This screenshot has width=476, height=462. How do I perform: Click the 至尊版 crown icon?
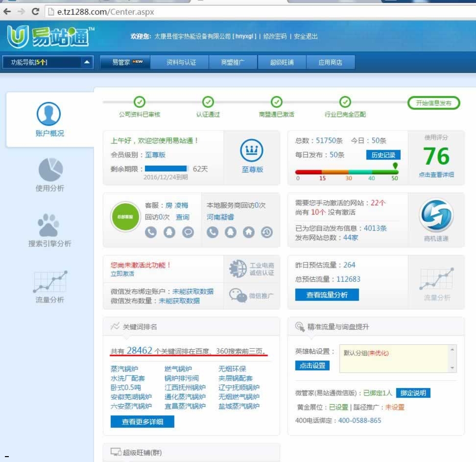252,151
